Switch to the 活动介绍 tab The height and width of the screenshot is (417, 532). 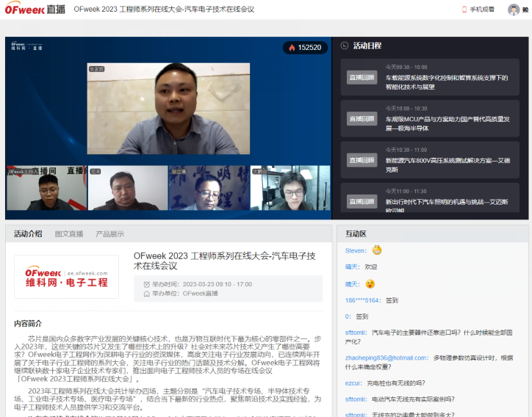coord(28,233)
